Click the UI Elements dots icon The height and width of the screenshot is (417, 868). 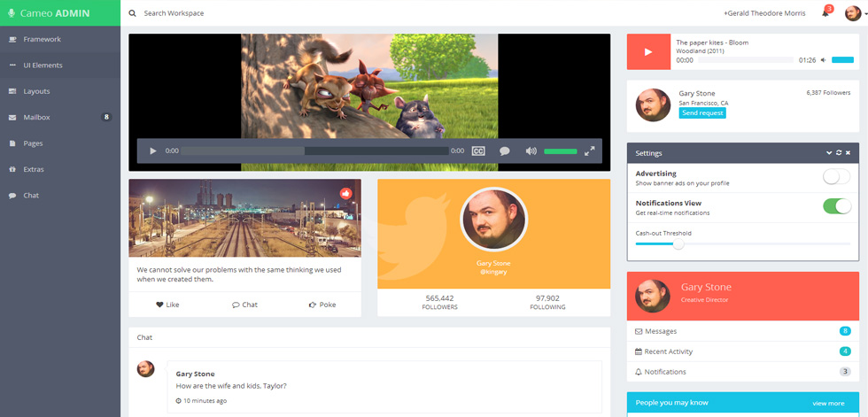tap(12, 66)
